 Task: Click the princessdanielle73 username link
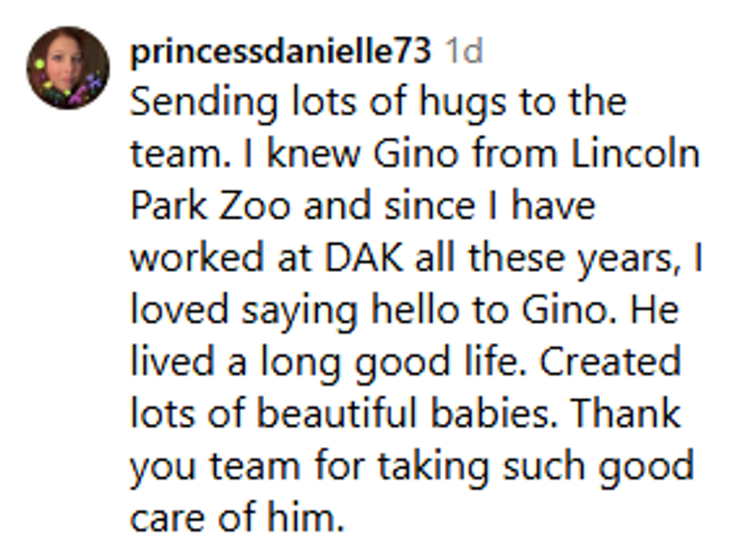point(280,52)
